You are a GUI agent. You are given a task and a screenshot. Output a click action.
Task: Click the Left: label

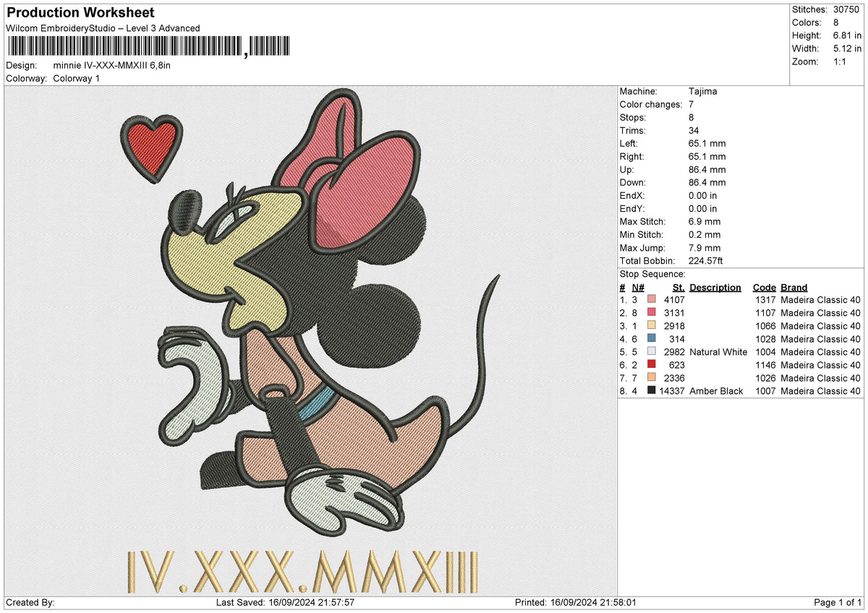point(629,144)
